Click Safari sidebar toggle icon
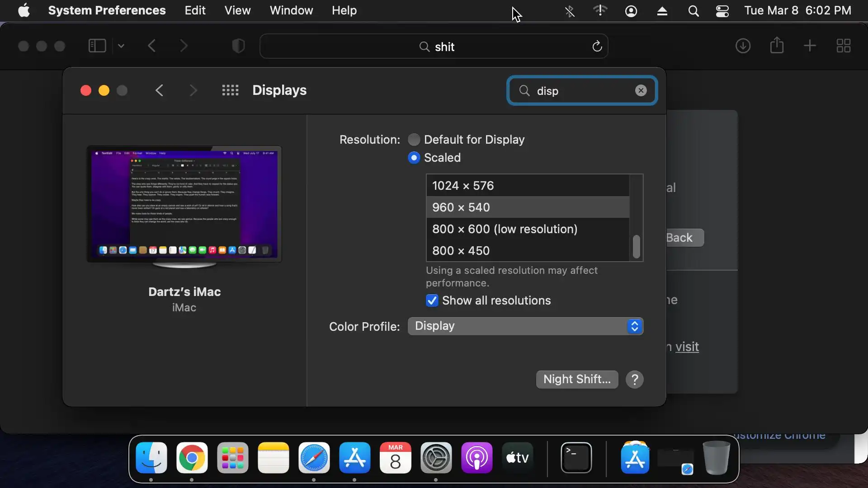The width and height of the screenshot is (868, 488). pos(97,46)
